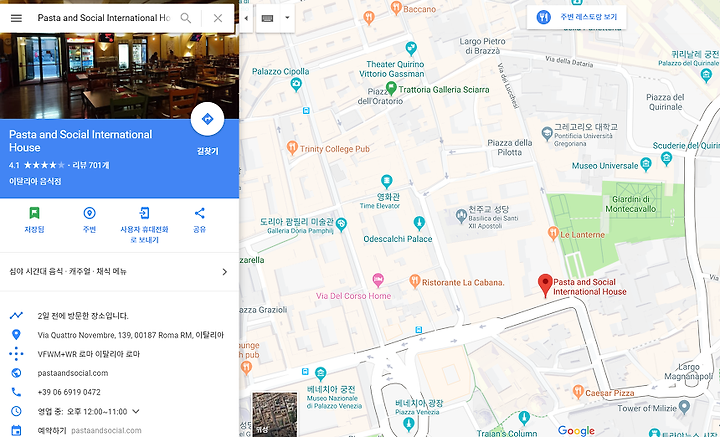Click the blue directions arrow button
Viewport: 720px width, 437px height.
(208, 119)
